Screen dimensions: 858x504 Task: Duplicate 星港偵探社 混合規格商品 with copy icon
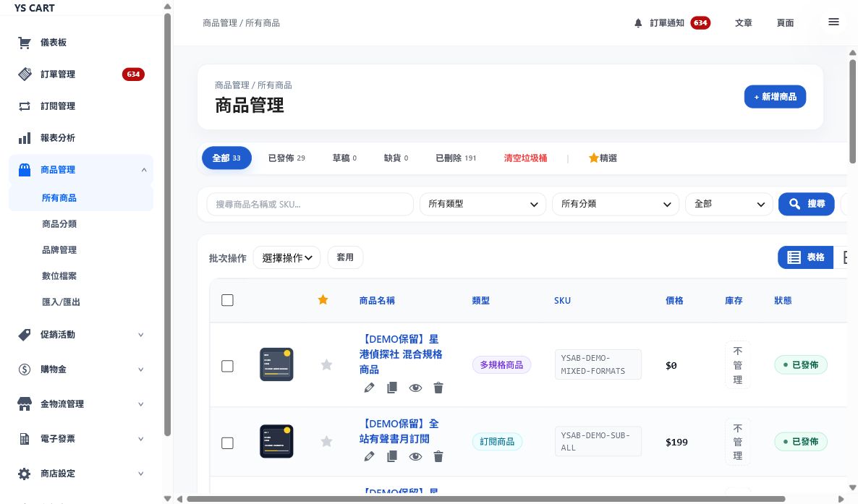pyautogui.click(x=392, y=388)
